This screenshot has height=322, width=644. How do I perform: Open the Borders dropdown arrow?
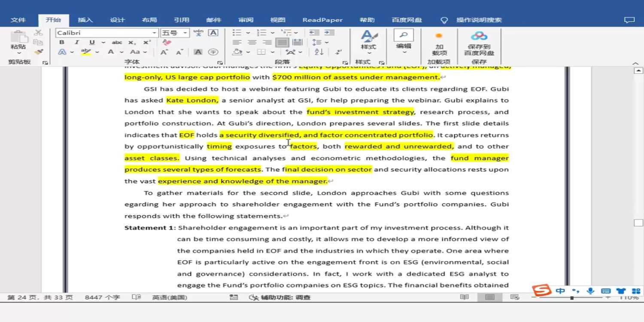point(272,52)
